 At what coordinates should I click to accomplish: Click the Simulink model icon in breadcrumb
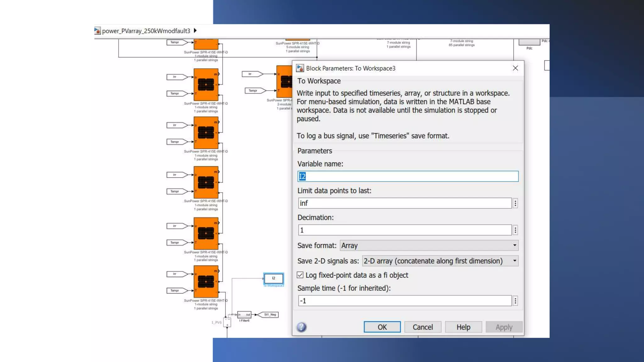[x=97, y=31]
